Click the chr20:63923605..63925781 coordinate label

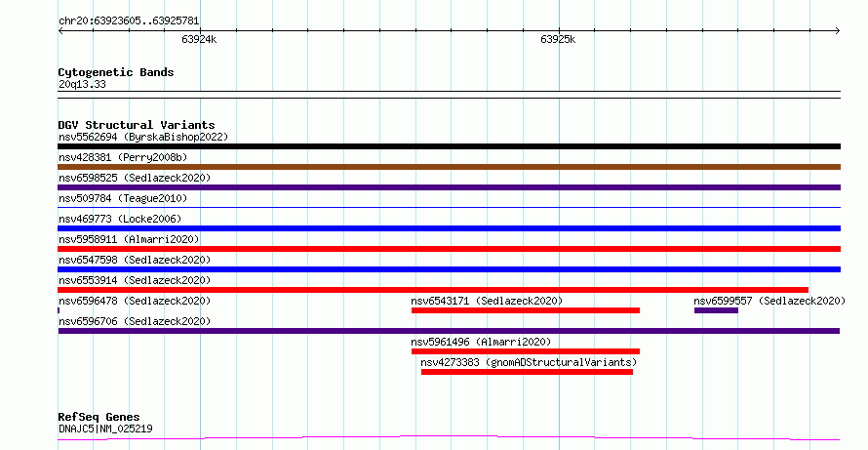[129, 21]
